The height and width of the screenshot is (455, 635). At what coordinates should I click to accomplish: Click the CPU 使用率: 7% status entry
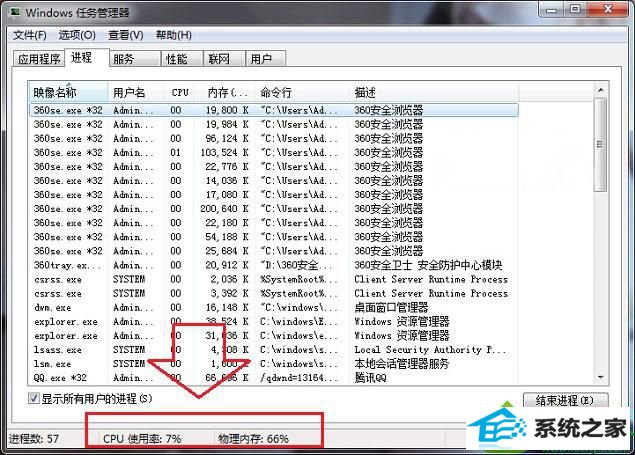pos(142,439)
